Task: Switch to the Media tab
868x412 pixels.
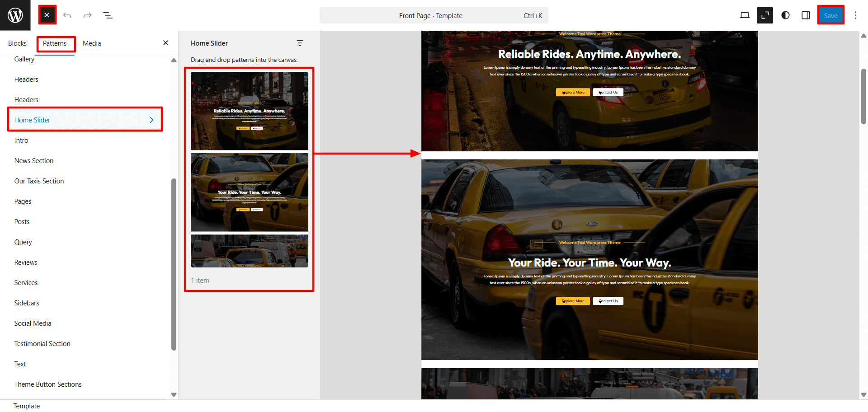Action: click(x=92, y=43)
